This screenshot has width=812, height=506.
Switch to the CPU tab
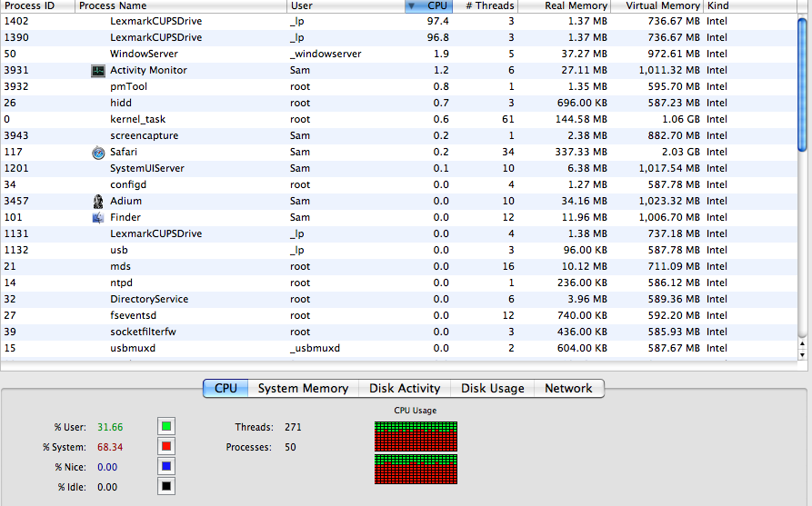[x=226, y=389]
